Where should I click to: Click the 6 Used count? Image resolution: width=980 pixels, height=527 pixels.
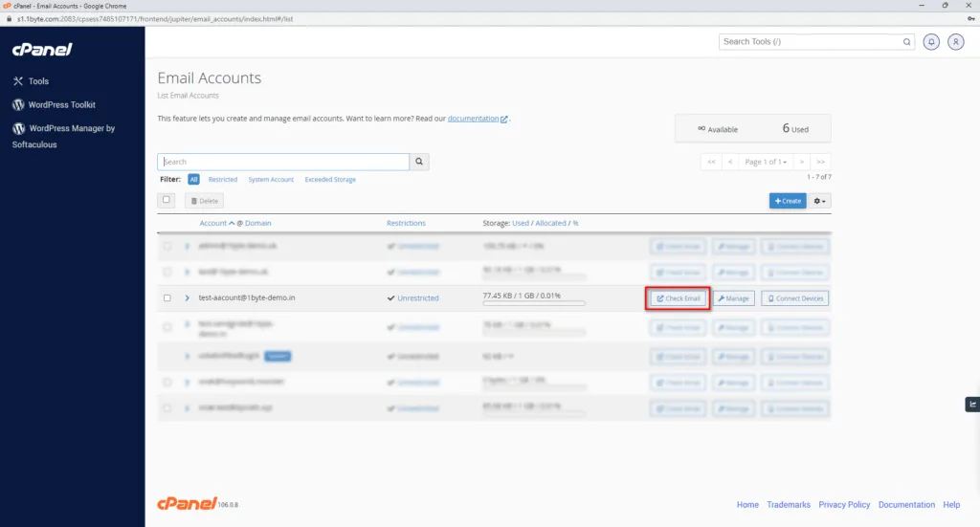point(795,128)
